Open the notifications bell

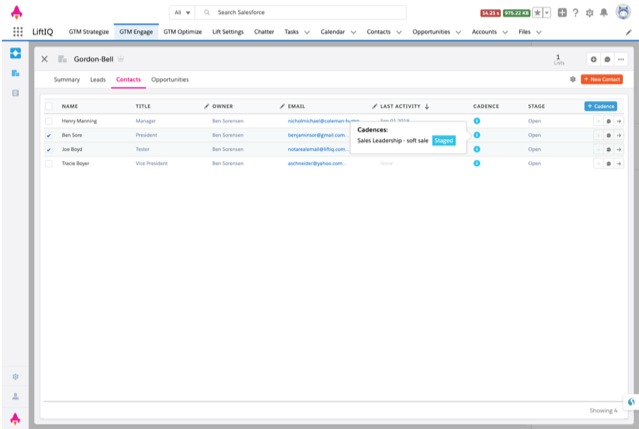point(603,13)
